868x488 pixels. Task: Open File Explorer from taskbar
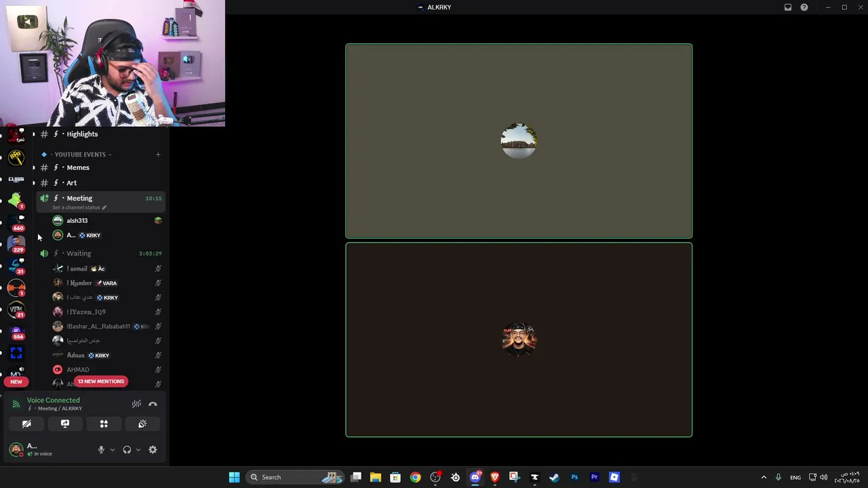376,477
